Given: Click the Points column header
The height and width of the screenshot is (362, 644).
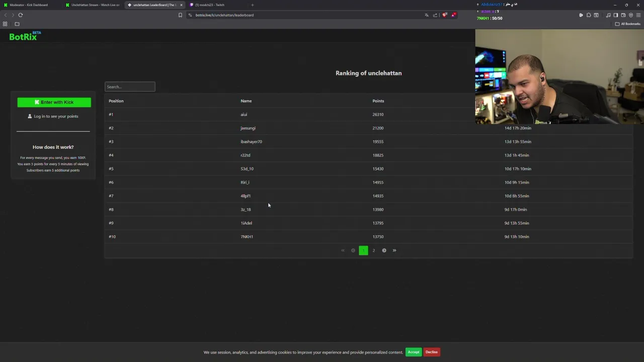Looking at the screenshot, I should point(378,101).
